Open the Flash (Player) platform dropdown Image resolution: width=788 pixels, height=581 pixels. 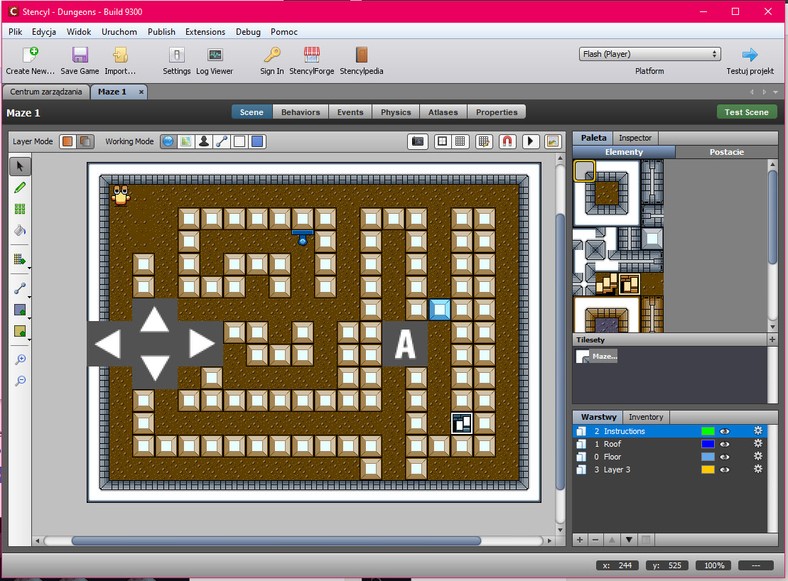(649, 54)
